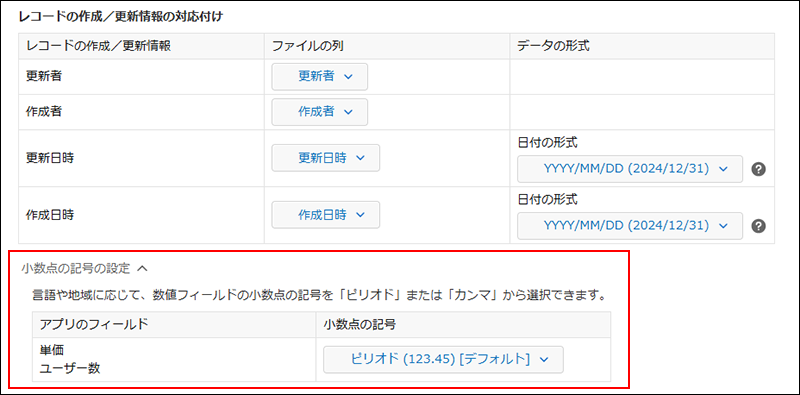This screenshot has height=395, width=800.
Task: Click the レコードの作成／更新情報の対応付け heading
Action: click(x=121, y=16)
